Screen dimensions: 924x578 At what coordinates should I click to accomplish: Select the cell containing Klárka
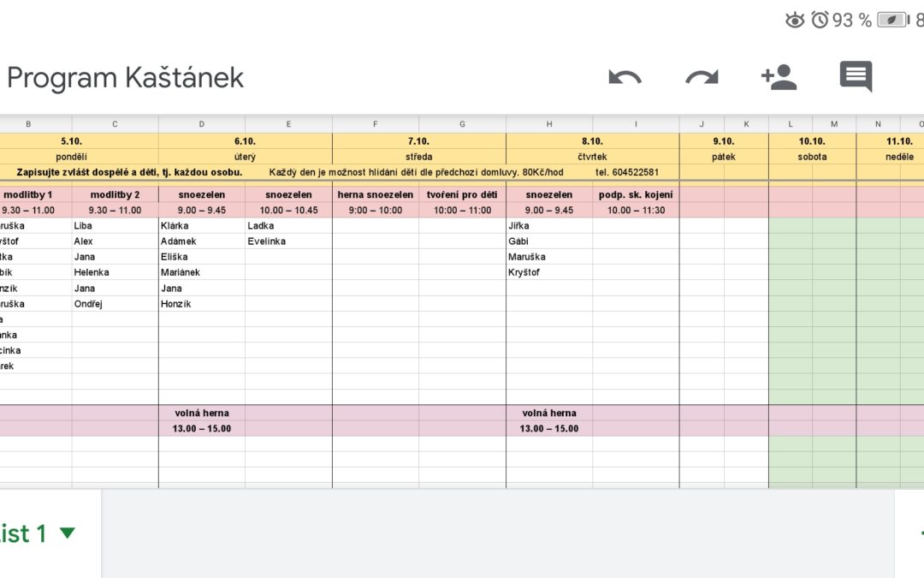coord(202,225)
